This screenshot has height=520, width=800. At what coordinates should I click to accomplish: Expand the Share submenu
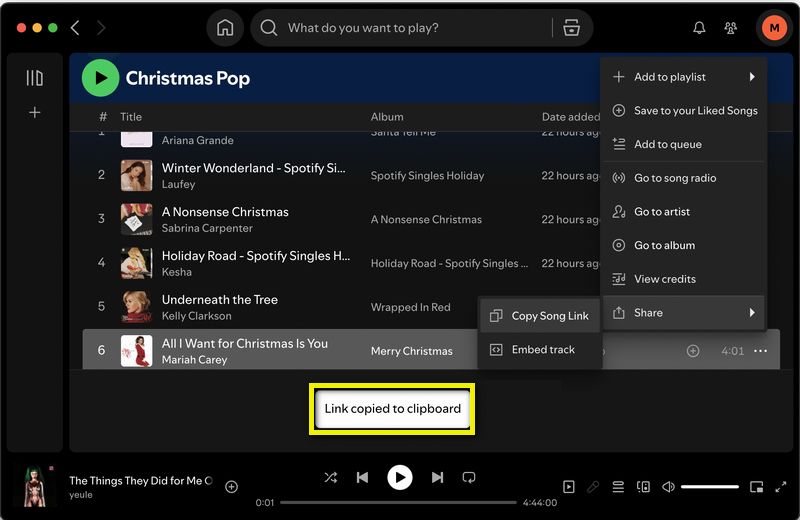point(684,313)
